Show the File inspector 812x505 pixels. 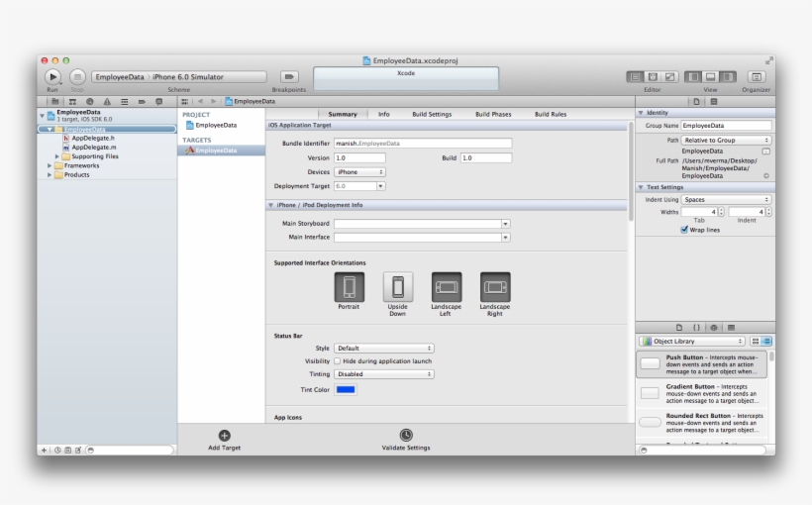696,102
